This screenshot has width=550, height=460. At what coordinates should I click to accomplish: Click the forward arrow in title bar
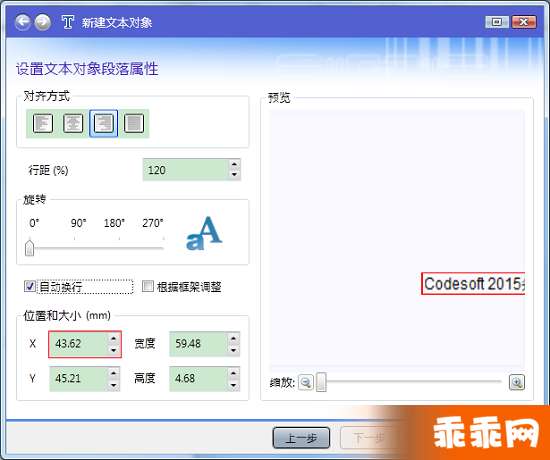point(43,22)
